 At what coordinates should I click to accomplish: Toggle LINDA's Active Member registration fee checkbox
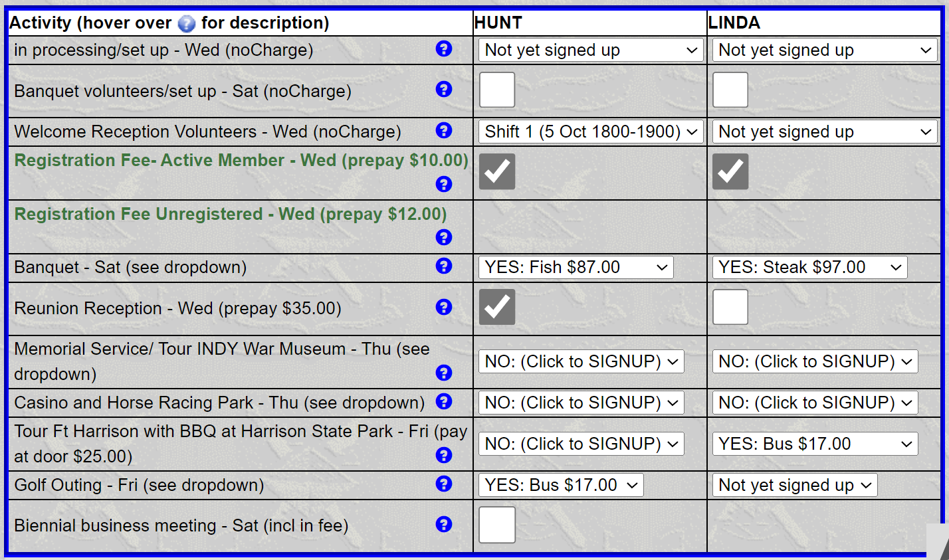[730, 171]
